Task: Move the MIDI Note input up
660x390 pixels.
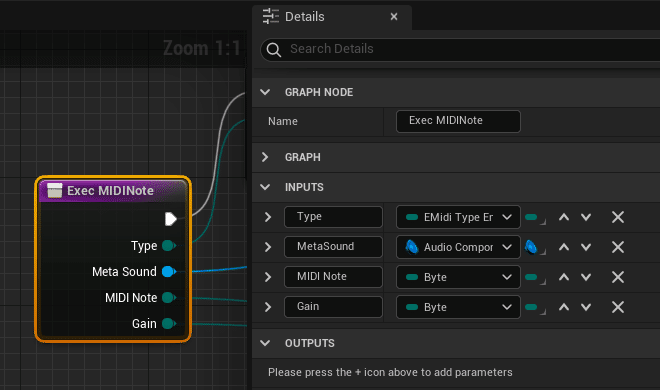Action: (x=564, y=277)
